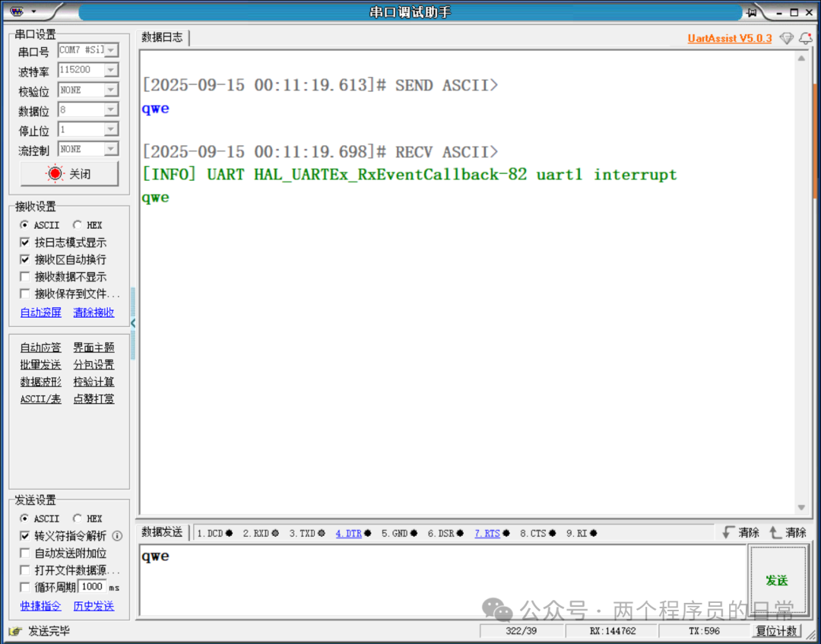This screenshot has width=821, height=644.
Task: Uncheck 转义符指令解析
Action: 24,535
